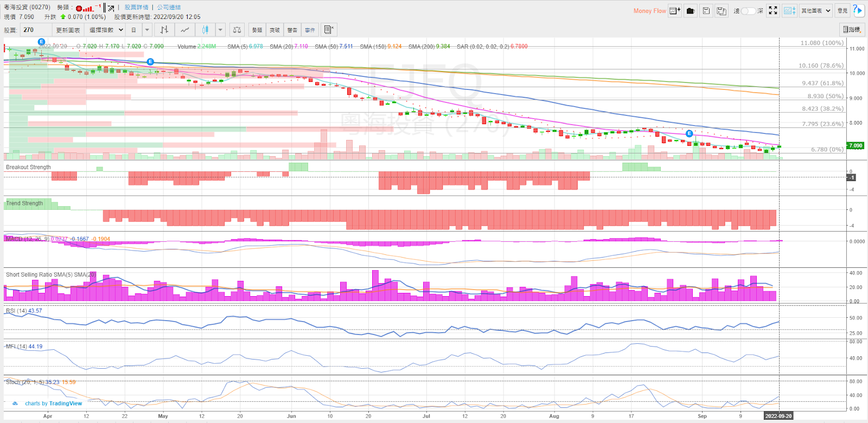Click the 6.780 (0%) Fibonacci level label
868x423 pixels.
827,149
